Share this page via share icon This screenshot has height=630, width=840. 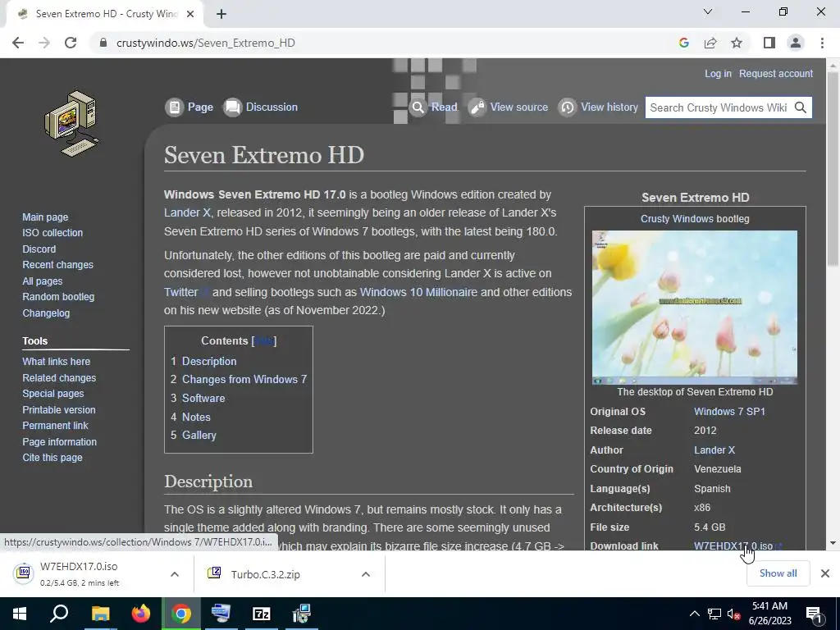710,43
